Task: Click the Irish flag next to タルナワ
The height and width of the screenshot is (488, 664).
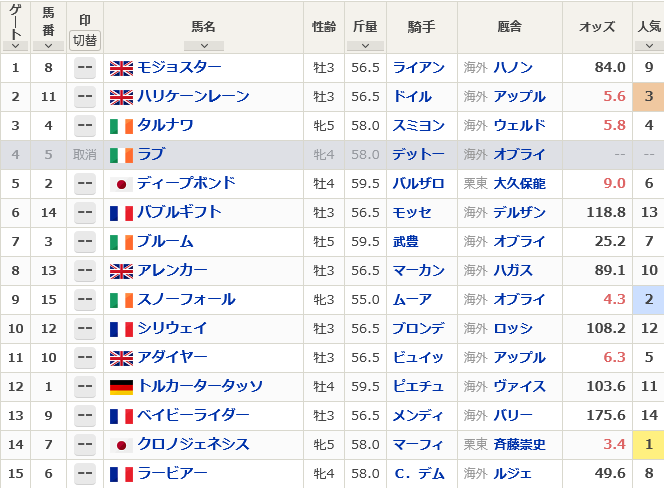Action: coord(121,126)
